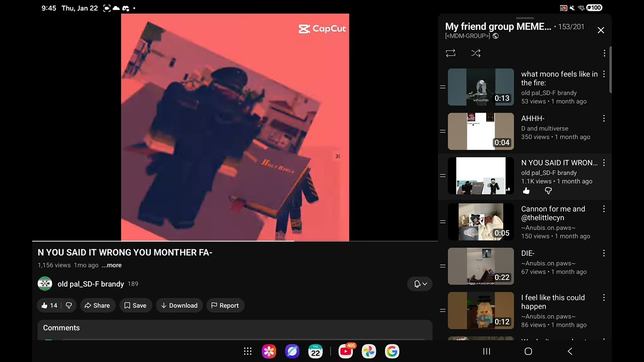Image resolution: width=644 pixels, height=362 pixels.
Task: Toggle playlist shuffle icon
Action: 476,53
